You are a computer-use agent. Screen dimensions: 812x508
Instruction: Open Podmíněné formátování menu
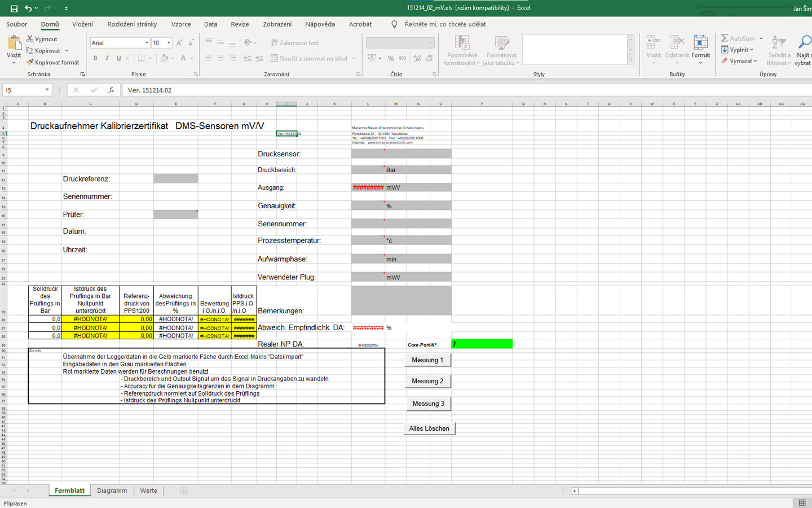click(x=462, y=50)
